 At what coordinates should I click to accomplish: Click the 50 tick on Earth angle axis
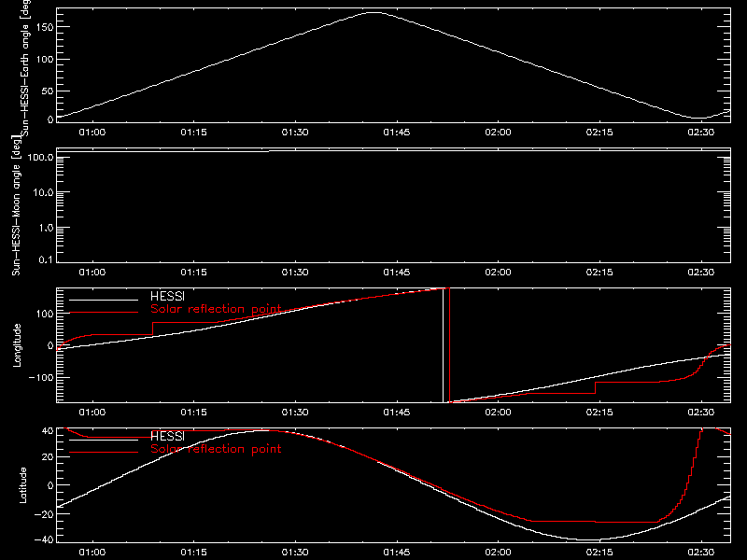pos(48,91)
